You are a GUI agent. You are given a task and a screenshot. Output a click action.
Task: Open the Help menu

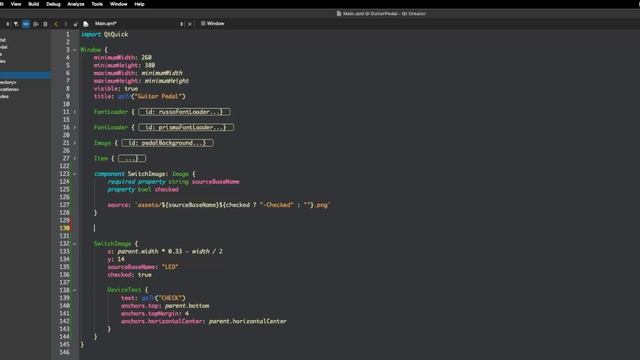pyautogui.click(x=140, y=4)
